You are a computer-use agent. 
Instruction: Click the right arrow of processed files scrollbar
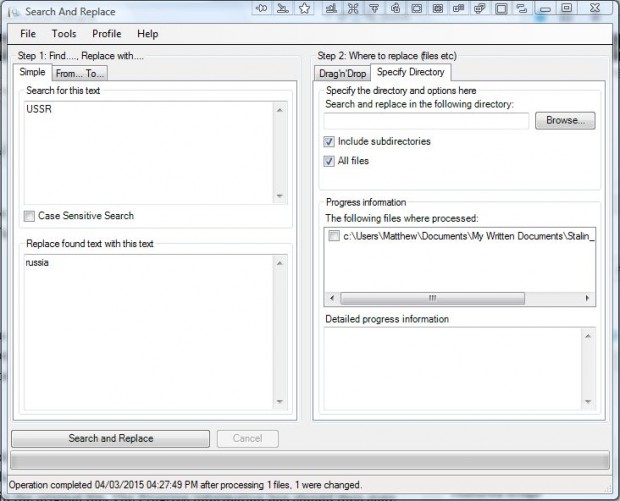pos(587,298)
